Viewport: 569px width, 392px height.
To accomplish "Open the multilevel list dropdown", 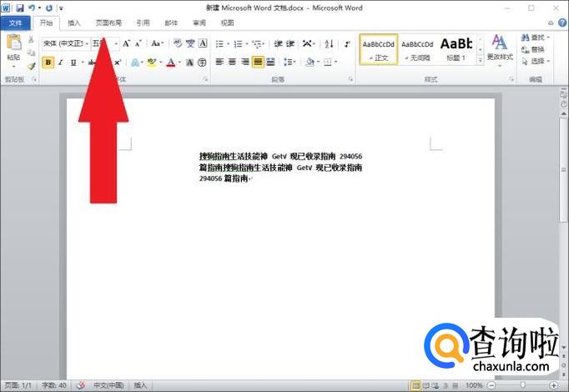I will click(259, 44).
